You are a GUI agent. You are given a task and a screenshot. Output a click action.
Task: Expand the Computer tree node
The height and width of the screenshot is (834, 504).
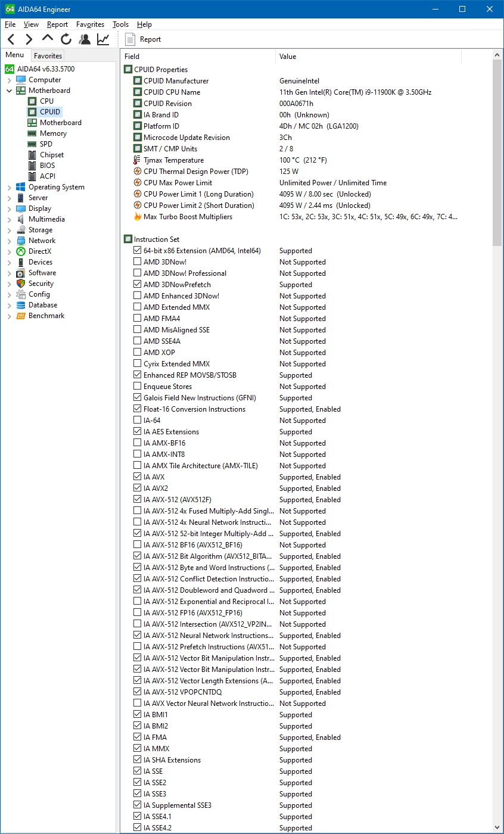click(x=9, y=80)
